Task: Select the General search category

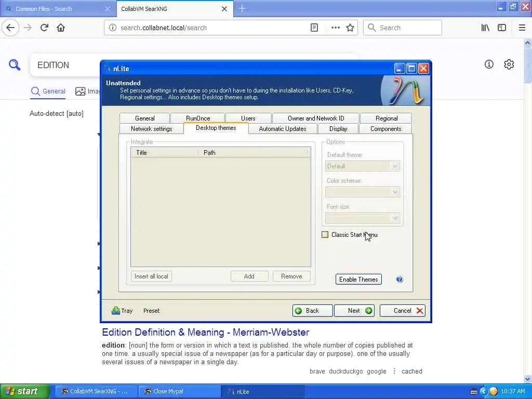Action: (48, 91)
